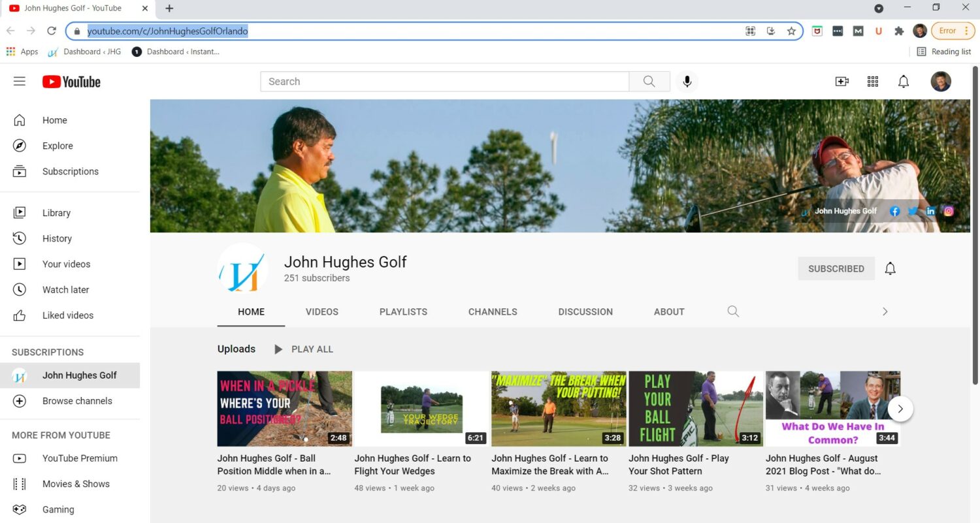
Task: Click the browser address bar URL
Action: click(167, 31)
